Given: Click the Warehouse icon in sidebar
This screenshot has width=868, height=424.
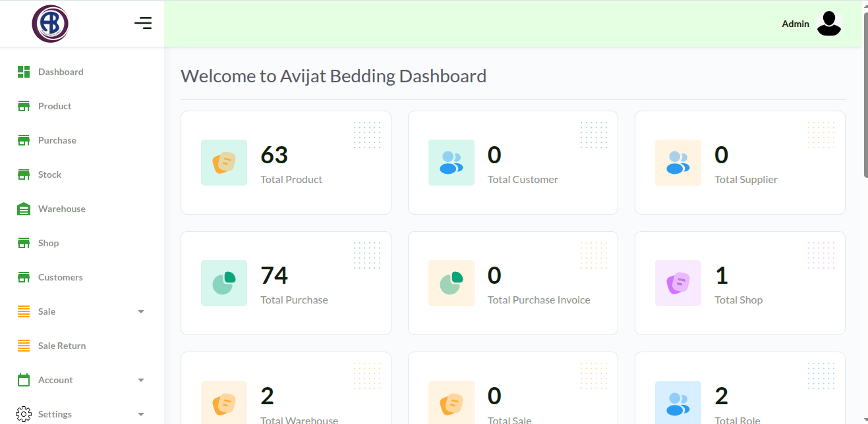Looking at the screenshot, I should tap(24, 209).
